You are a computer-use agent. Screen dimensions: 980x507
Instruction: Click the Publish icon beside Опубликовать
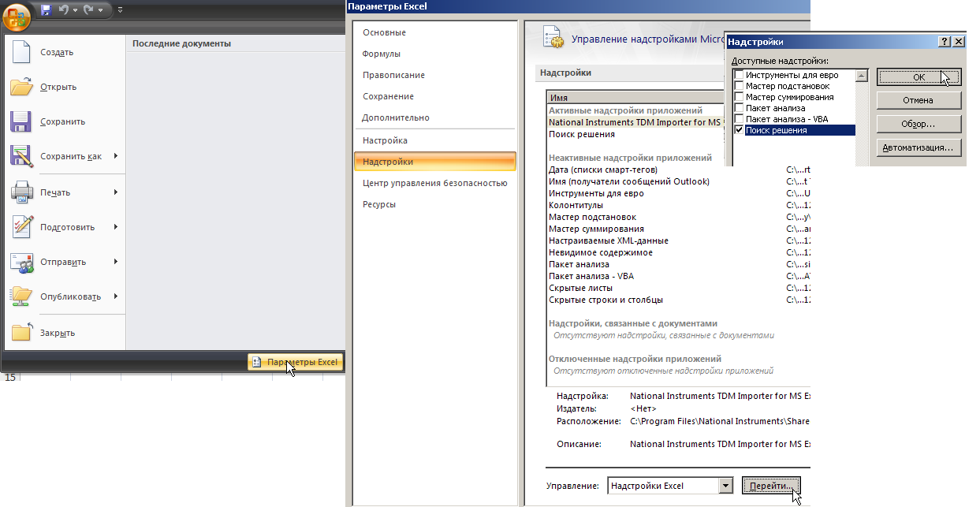click(x=21, y=296)
